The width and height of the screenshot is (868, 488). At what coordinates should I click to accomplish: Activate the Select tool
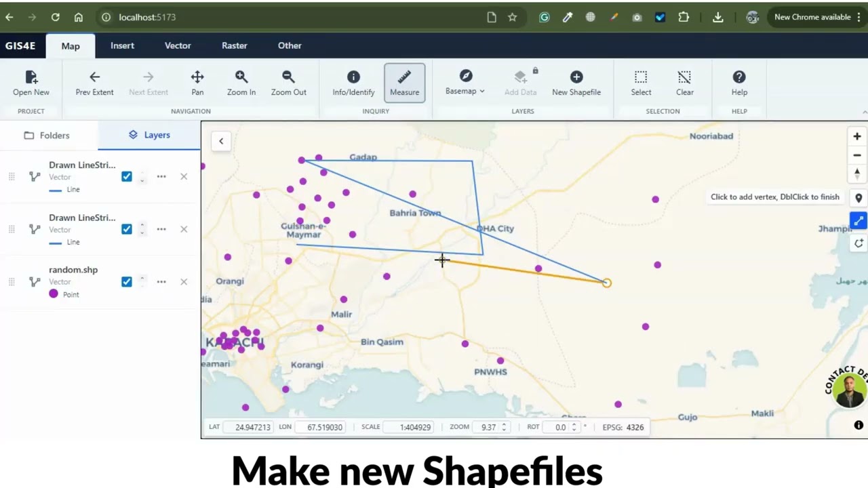click(x=641, y=83)
